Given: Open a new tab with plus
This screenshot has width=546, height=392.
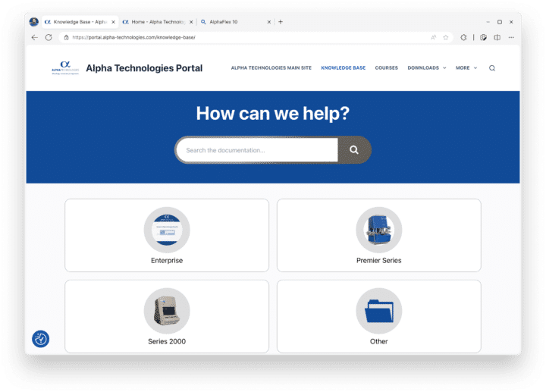Looking at the screenshot, I should click(281, 21).
